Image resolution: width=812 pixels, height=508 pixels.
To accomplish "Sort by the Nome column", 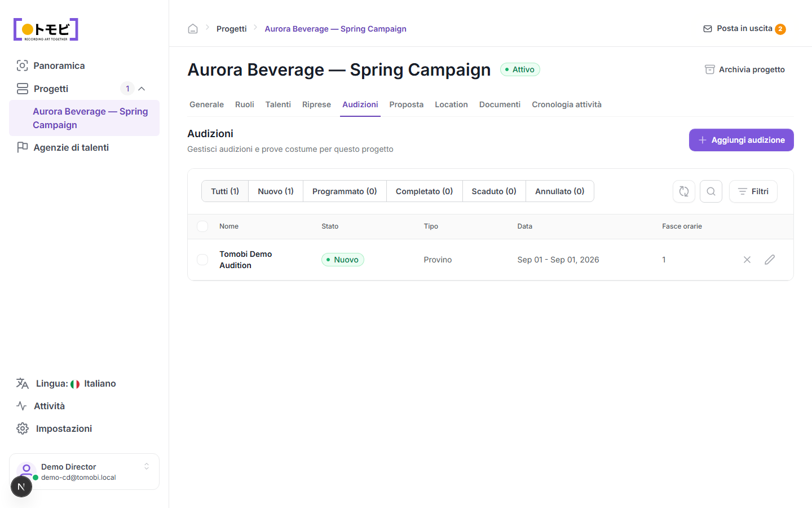I will 229,226.
